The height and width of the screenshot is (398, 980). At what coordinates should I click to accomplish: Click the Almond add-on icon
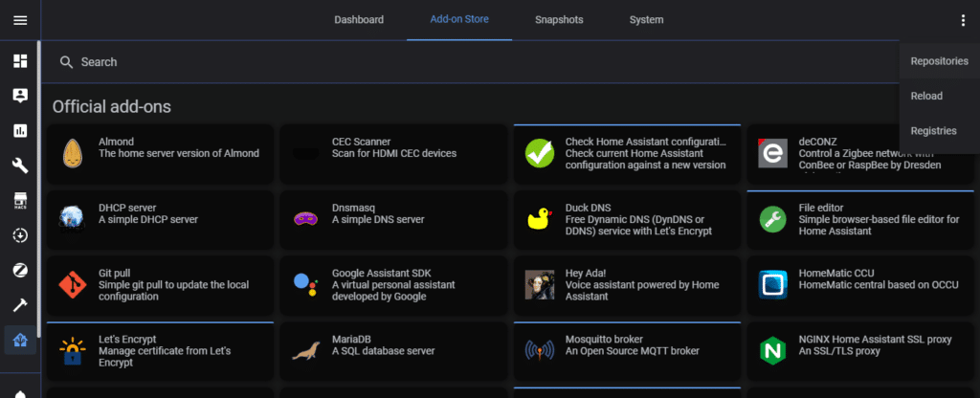73,154
